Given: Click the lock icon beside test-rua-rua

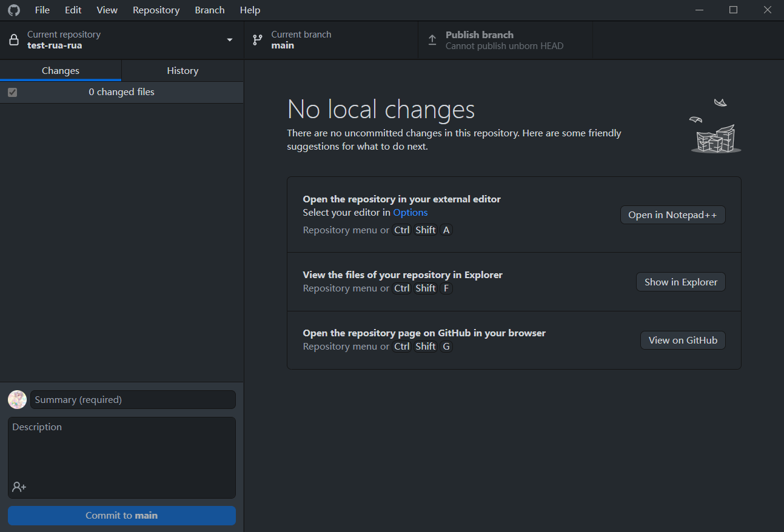Looking at the screenshot, I should pos(14,40).
